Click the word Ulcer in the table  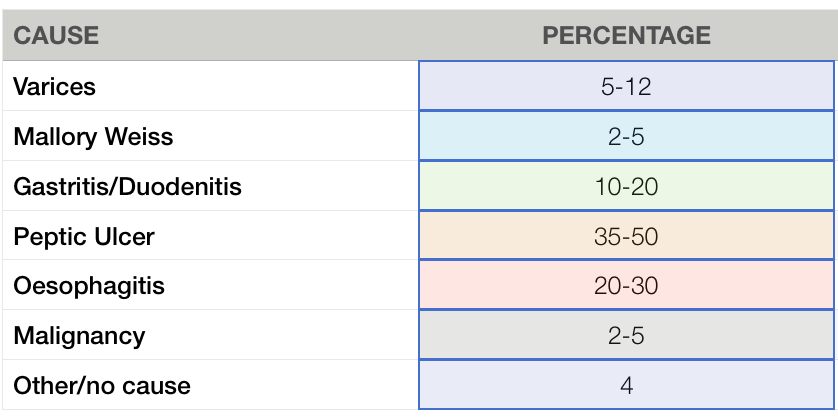[123, 236]
